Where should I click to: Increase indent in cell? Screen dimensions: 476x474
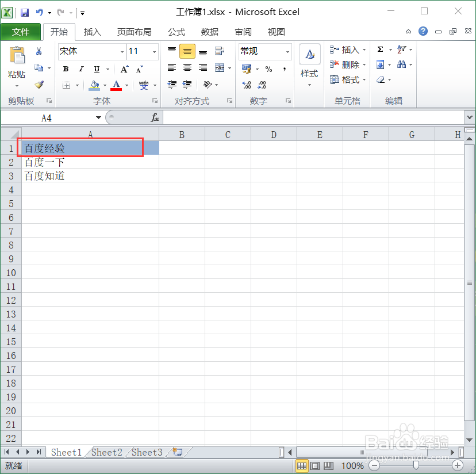[x=187, y=84]
